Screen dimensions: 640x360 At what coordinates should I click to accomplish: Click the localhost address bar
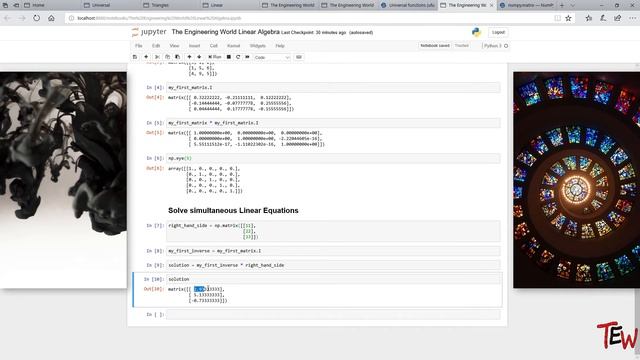coord(310,18)
